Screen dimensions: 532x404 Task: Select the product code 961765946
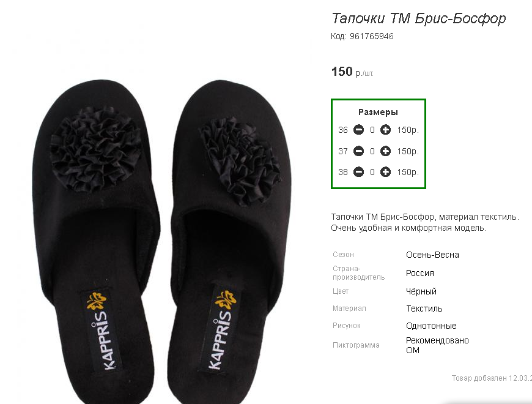(372, 36)
